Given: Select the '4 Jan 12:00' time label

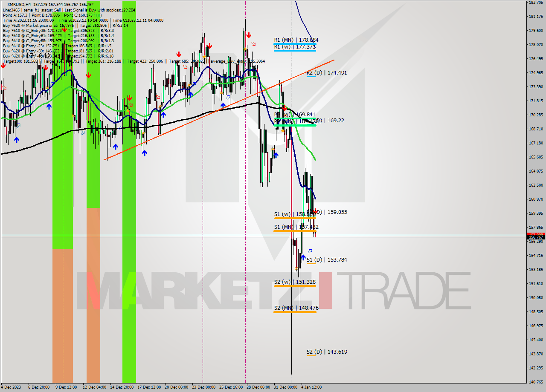Looking at the screenshot, I should click(x=312, y=387).
